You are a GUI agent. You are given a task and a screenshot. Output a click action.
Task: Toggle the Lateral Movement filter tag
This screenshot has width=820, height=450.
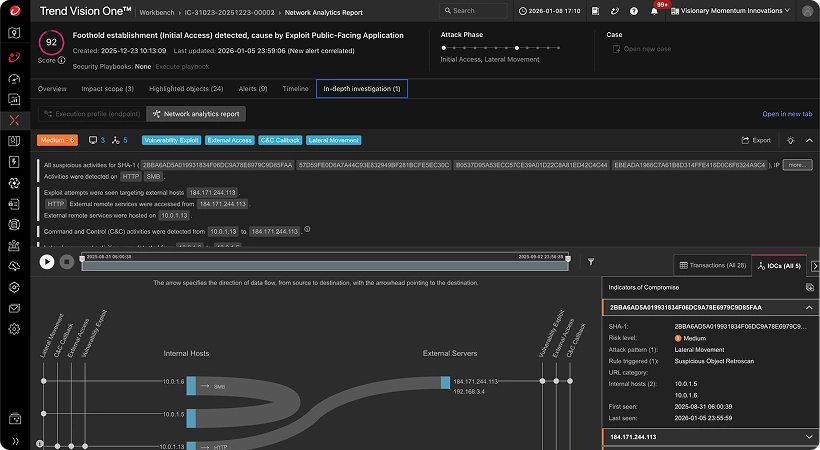(x=333, y=141)
